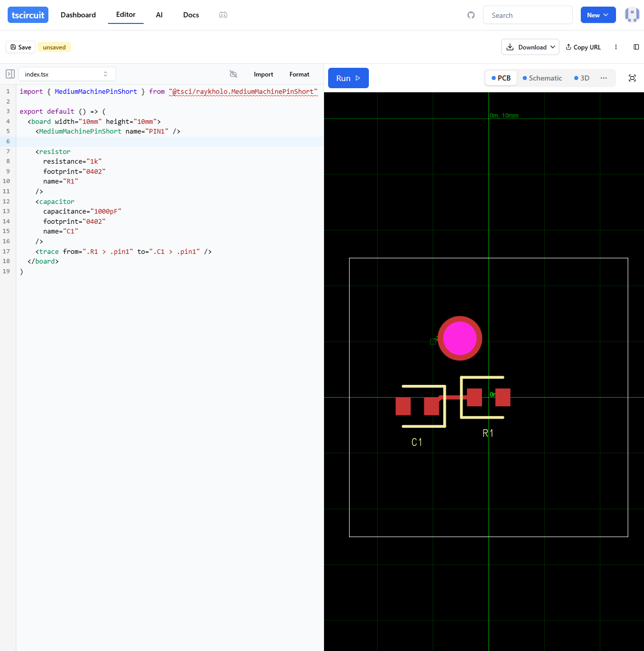Open the vertical three-dot options menu

(x=616, y=47)
